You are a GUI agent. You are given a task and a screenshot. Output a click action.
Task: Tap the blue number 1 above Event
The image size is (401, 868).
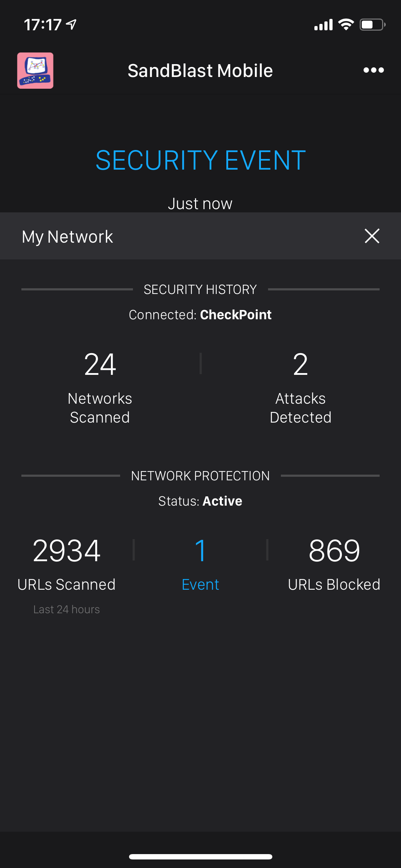pos(200,551)
